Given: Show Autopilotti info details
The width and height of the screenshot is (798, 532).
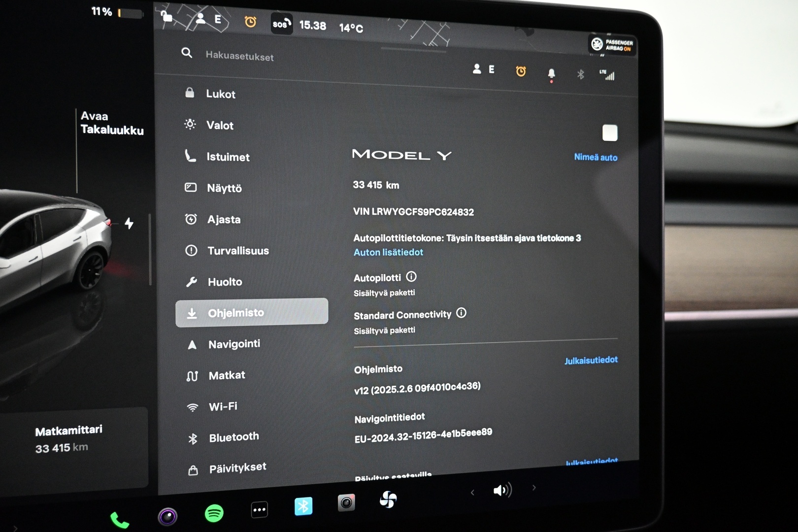Looking at the screenshot, I should tap(411, 277).
